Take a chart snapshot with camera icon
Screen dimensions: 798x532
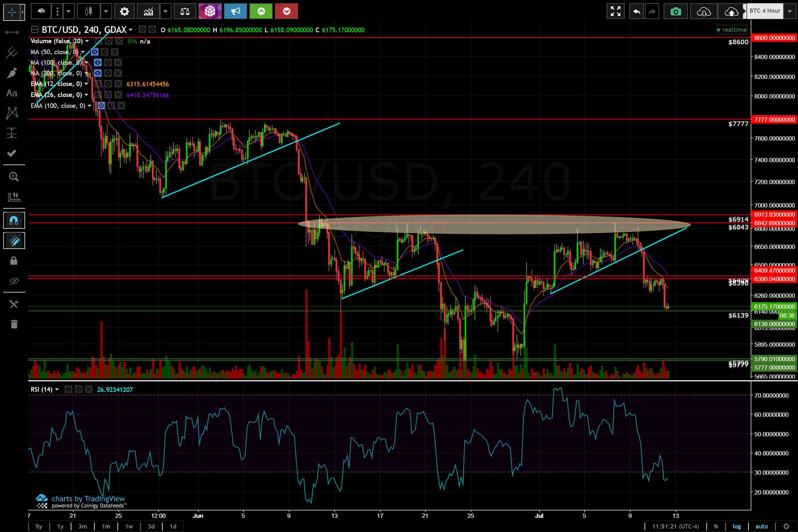click(675, 12)
